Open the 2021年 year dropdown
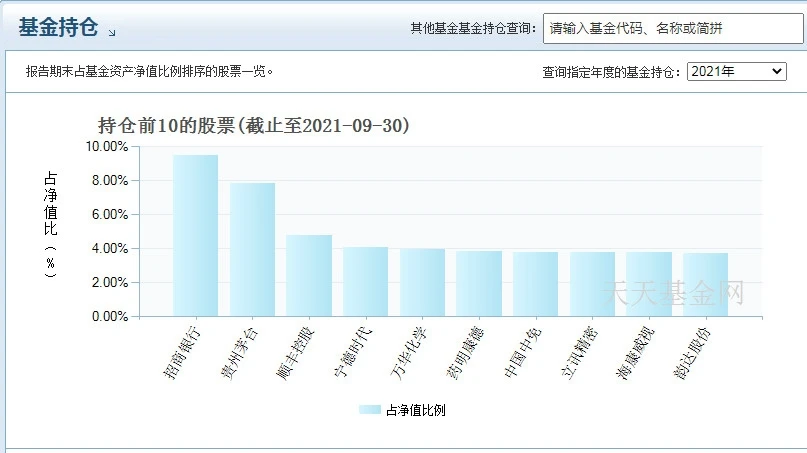 click(x=736, y=71)
